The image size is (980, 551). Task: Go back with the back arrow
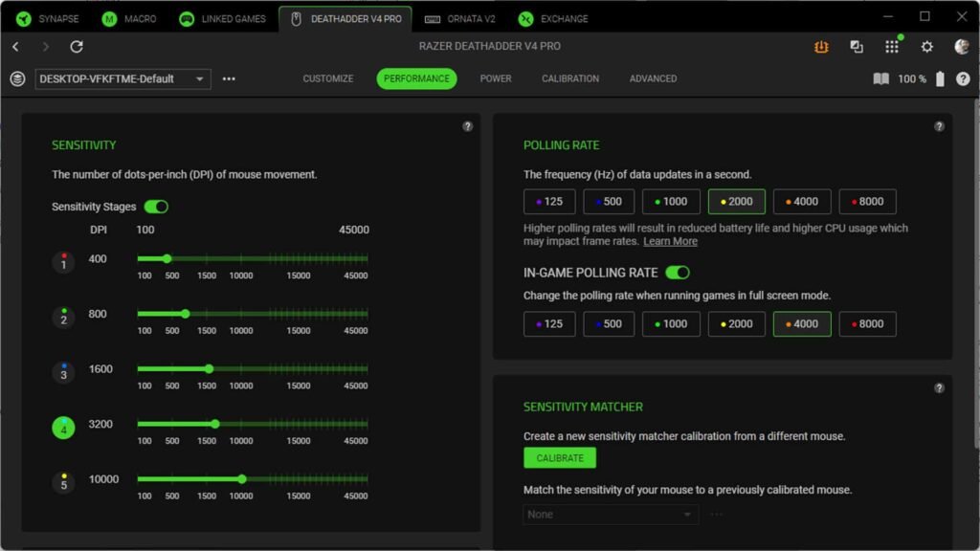click(15, 46)
